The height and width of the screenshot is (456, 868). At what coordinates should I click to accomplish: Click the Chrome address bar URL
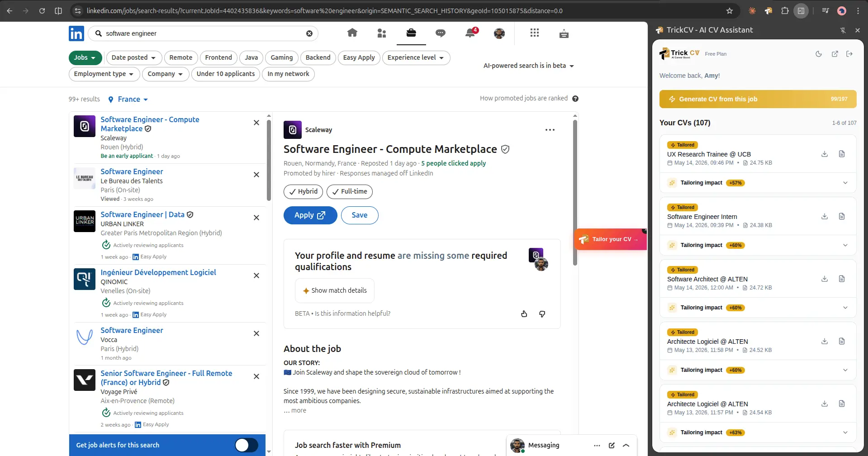324,11
